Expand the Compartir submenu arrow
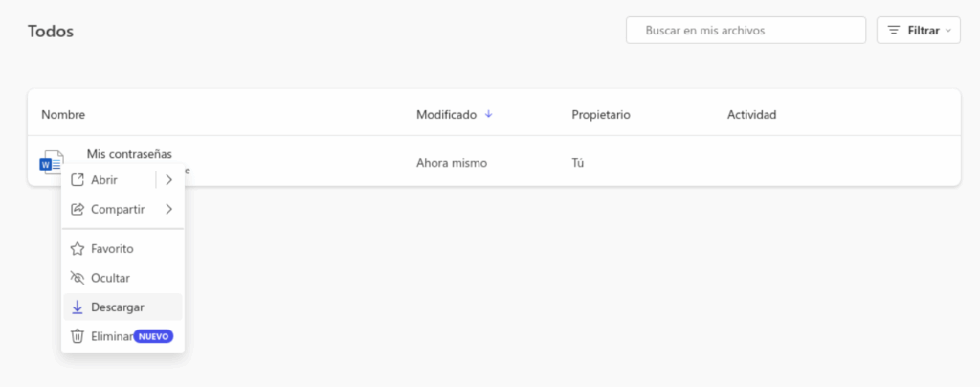This screenshot has height=387, width=980. pyautogui.click(x=168, y=209)
